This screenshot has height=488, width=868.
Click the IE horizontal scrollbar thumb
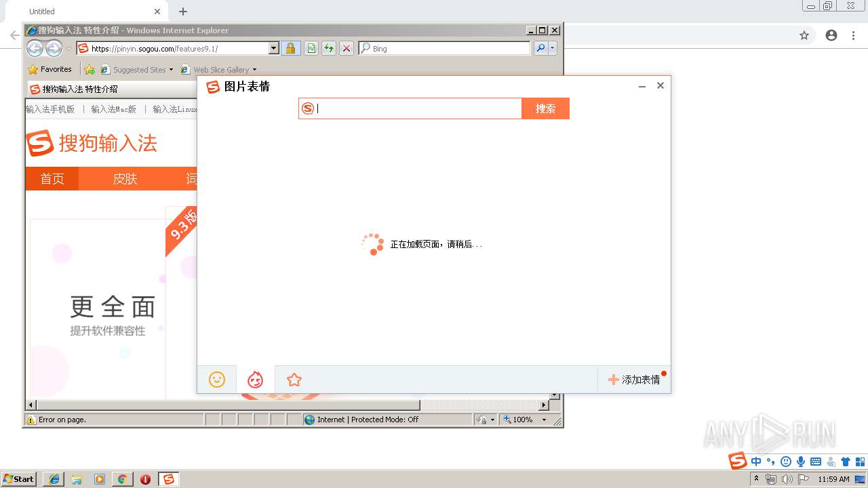(x=227, y=405)
